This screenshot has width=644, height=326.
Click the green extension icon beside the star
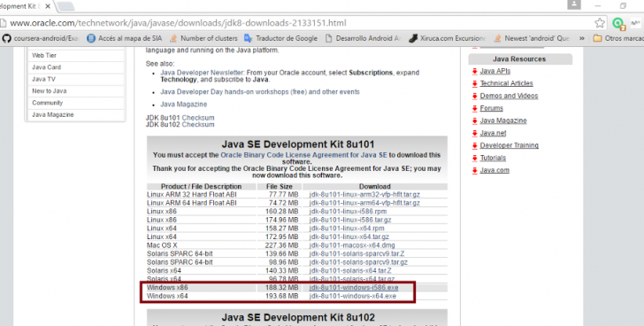point(618,23)
